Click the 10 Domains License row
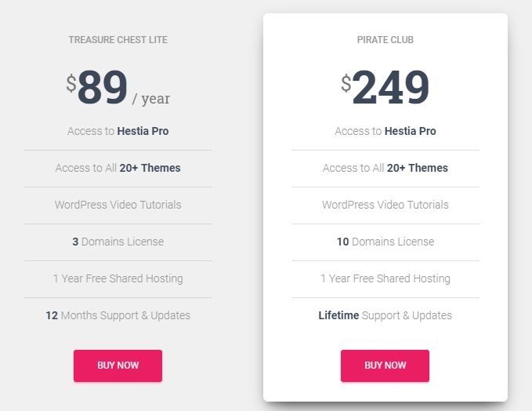Viewport: 532px width, 411px height. [385, 242]
